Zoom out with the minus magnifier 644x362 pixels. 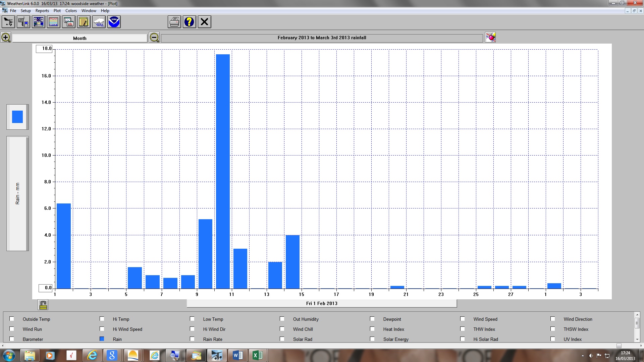pos(154,38)
